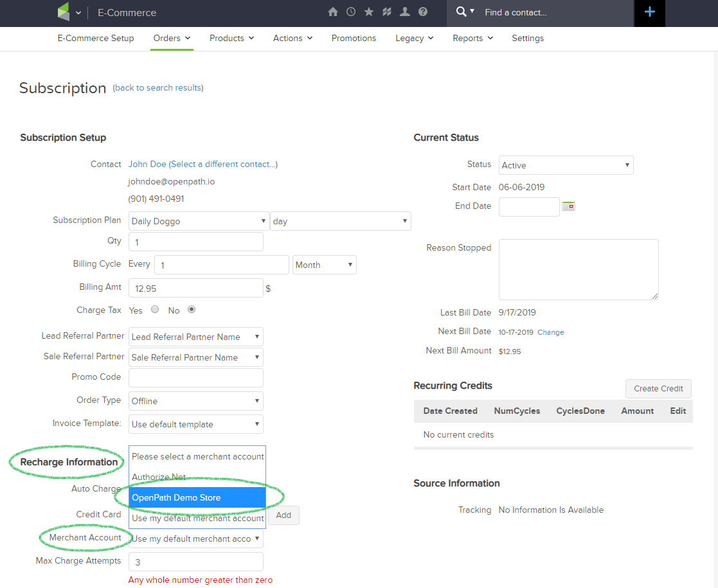
Task: Open the Legacy menu
Action: click(x=415, y=39)
